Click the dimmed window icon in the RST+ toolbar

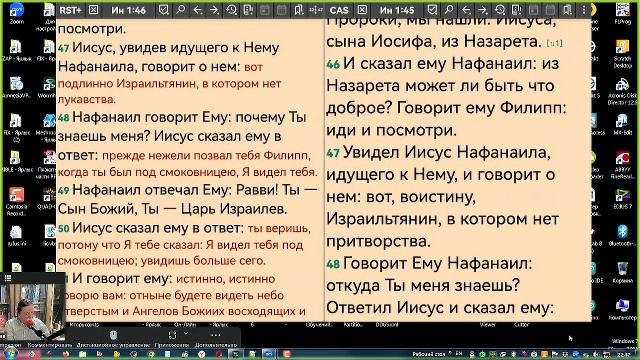[264, 10]
